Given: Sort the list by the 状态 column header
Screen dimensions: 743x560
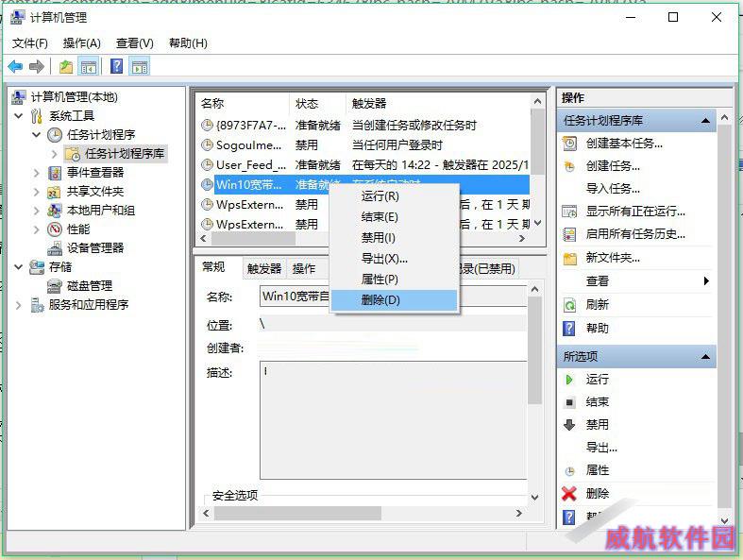Looking at the screenshot, I should click(317, 103).
